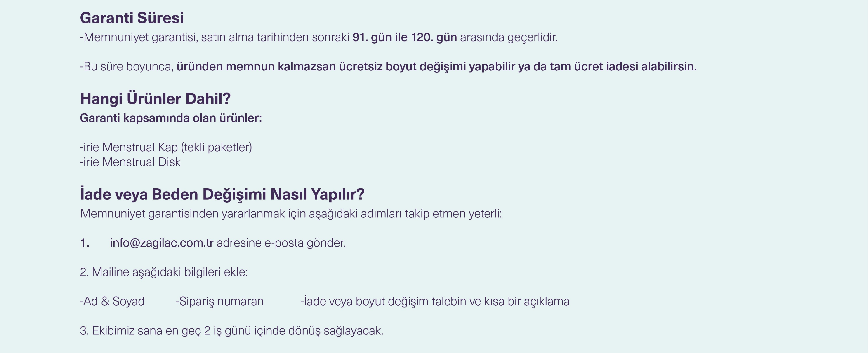Click the arasında geçerlidir text
868x353 pixels.
coord(509,37)
